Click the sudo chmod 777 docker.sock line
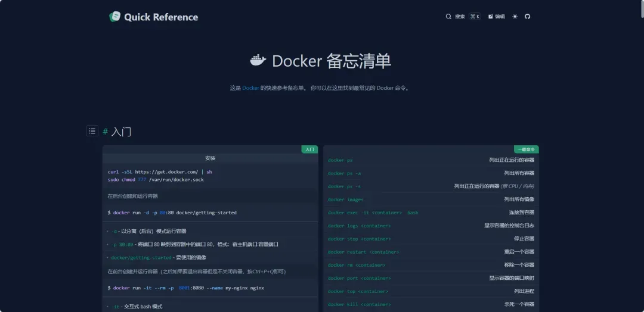 (156, 180)
